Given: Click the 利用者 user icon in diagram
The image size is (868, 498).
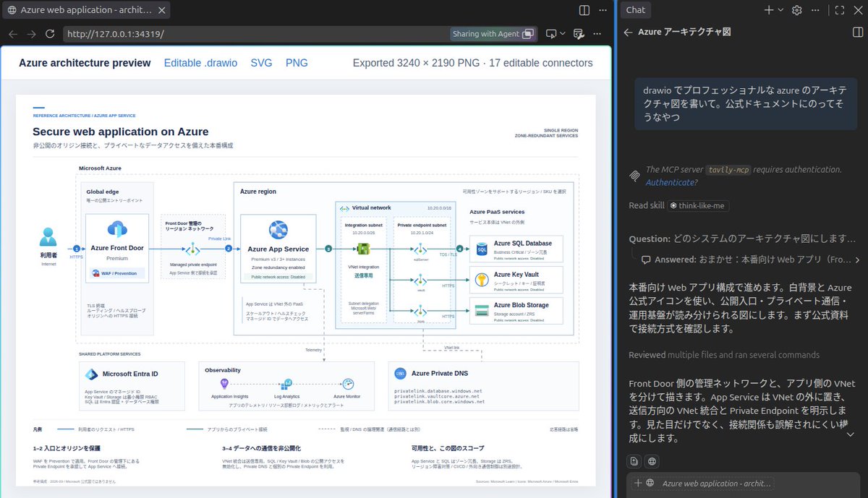Looking at the screenshot, I should 48,237.
